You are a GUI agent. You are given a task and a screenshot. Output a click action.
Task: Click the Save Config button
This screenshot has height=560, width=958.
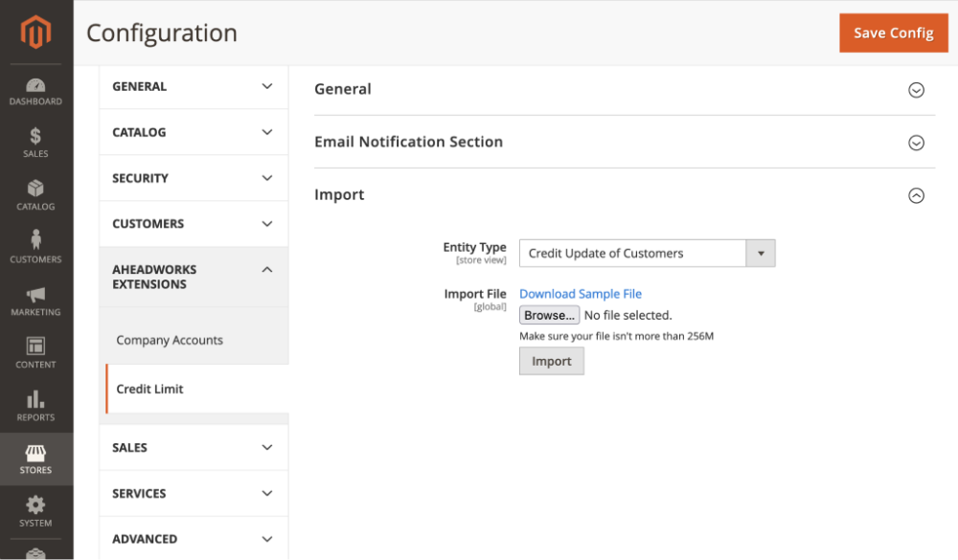893,33
